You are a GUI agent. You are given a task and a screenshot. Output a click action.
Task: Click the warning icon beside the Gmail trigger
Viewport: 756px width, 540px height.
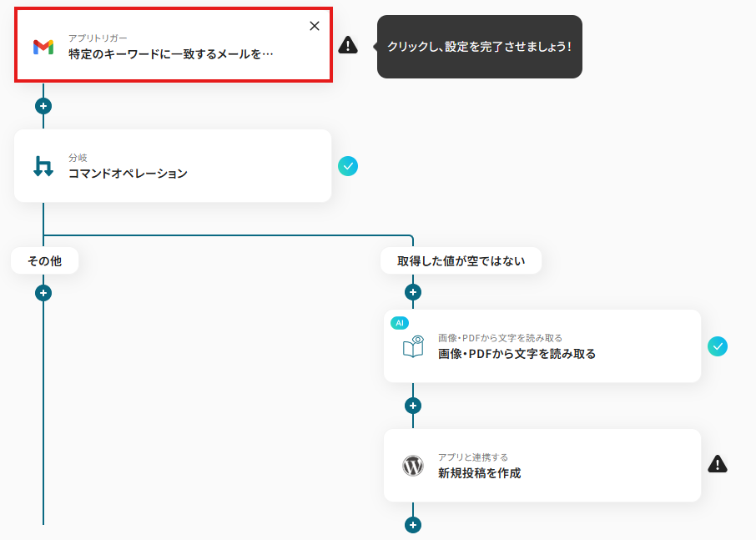tap(348, 45)
